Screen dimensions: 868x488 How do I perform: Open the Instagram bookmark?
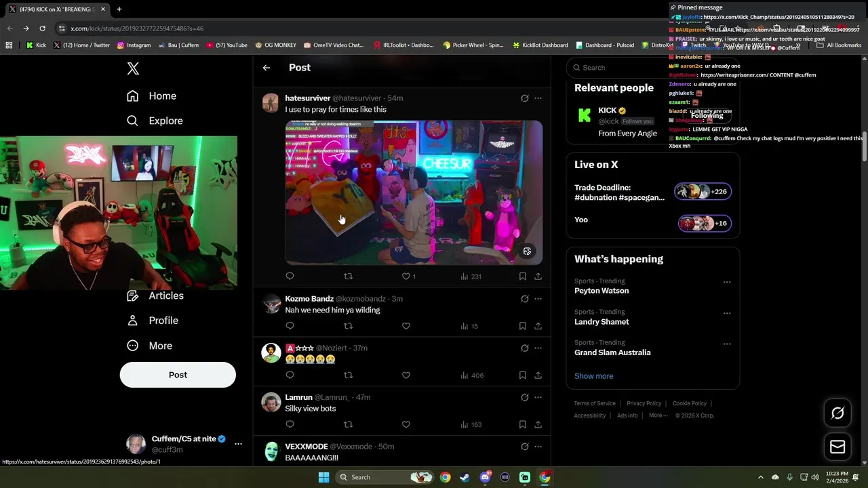pyautogui.click(x=134, y=45)
